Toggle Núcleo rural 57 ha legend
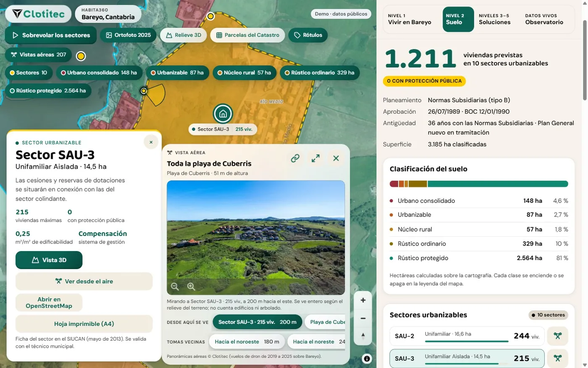Image resolution: width=588 pixels, height=368 pixels. click(x=244, y=73)
